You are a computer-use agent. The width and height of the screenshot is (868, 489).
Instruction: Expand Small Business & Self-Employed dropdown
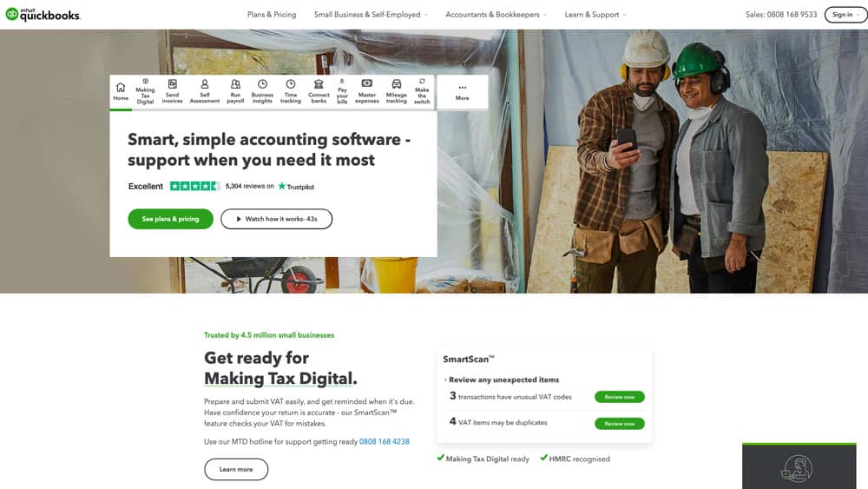pos(371,15)
